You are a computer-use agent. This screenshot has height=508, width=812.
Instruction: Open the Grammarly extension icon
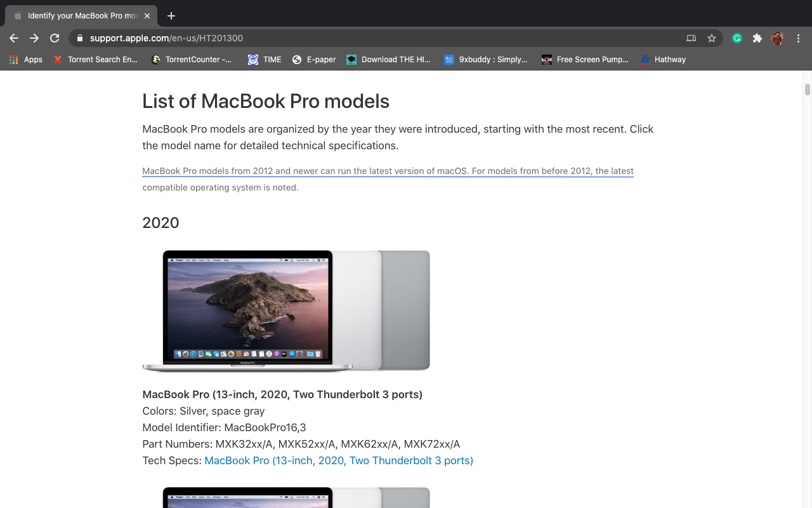point(737,38)
